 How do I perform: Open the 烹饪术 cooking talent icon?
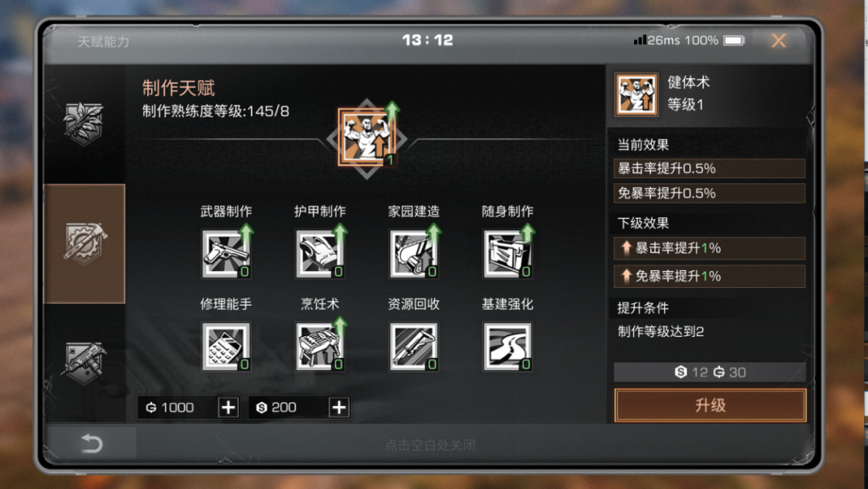(320, 347)
